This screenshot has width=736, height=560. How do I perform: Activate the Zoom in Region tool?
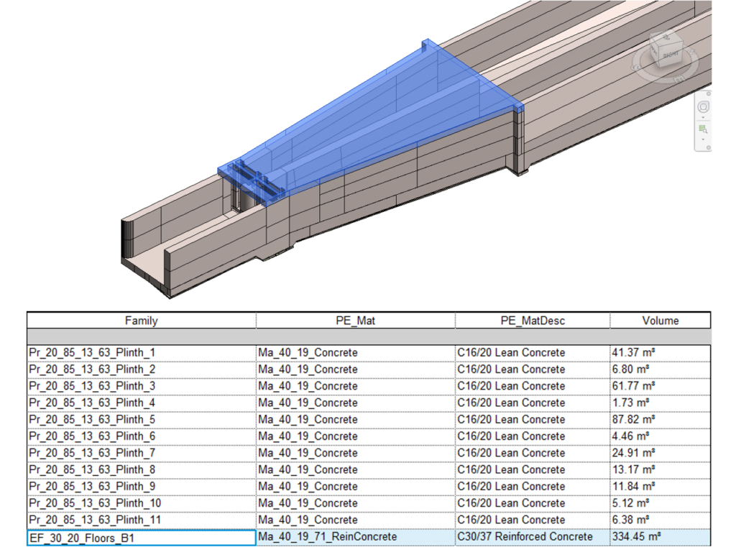pos(704,129)
